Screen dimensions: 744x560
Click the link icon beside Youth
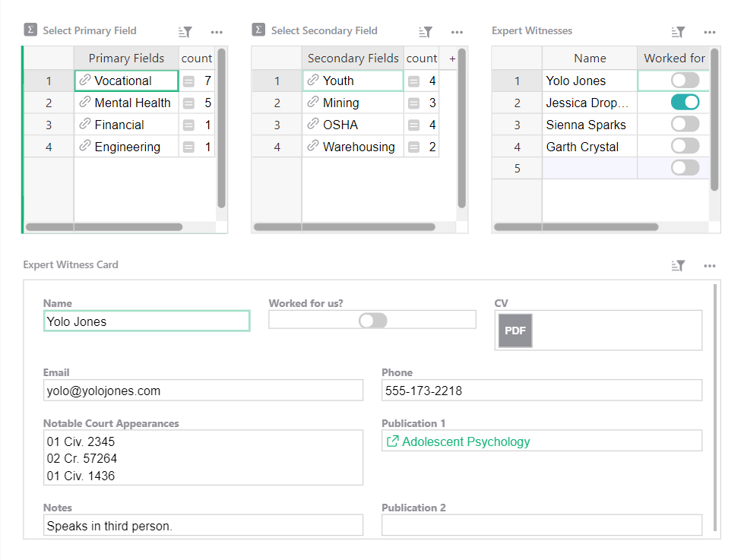pyautogui.click(x=313, y=80)
